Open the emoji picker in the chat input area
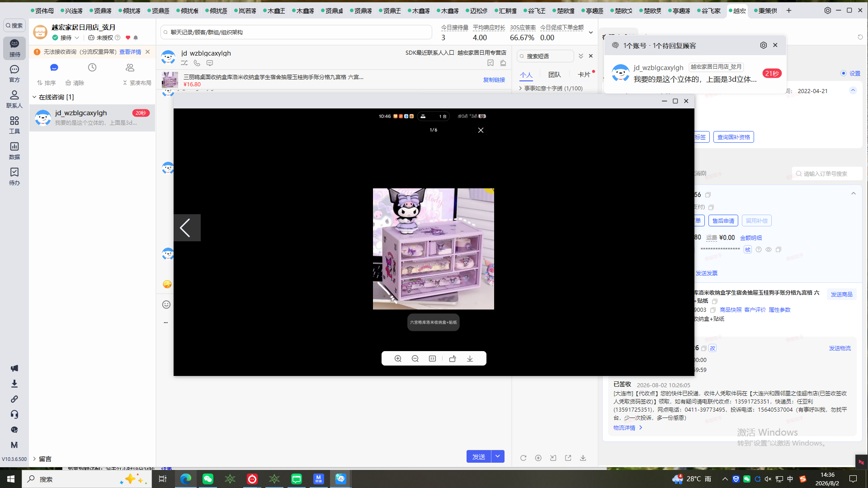Viewport: 868px width, 488px height. pos(166,305)
